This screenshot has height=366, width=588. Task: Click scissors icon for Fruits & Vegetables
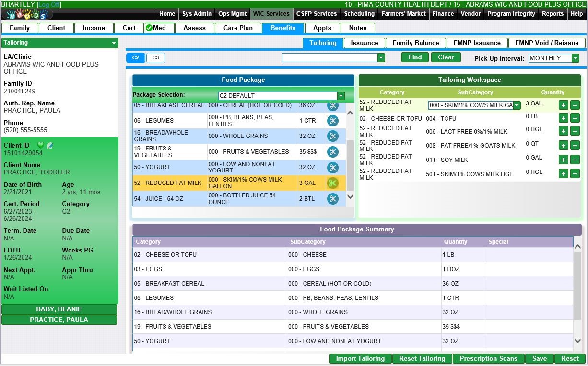pyautogui.click(x=332, y=152)
